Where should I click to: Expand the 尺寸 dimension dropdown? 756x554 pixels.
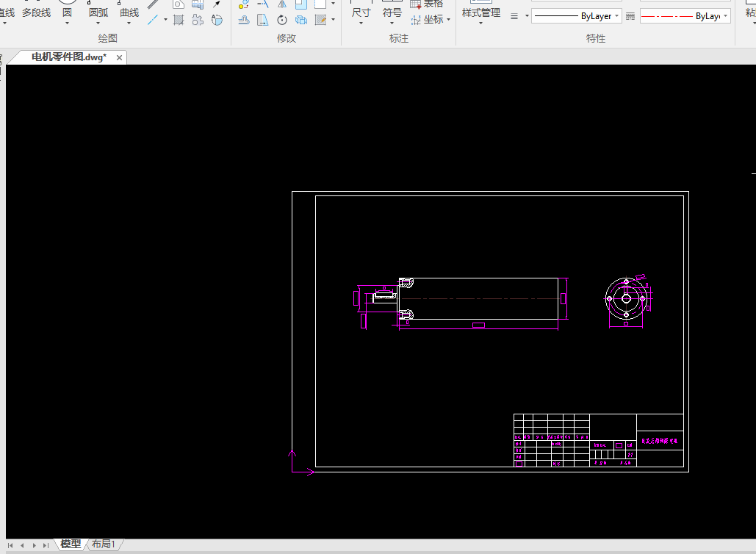361,23
